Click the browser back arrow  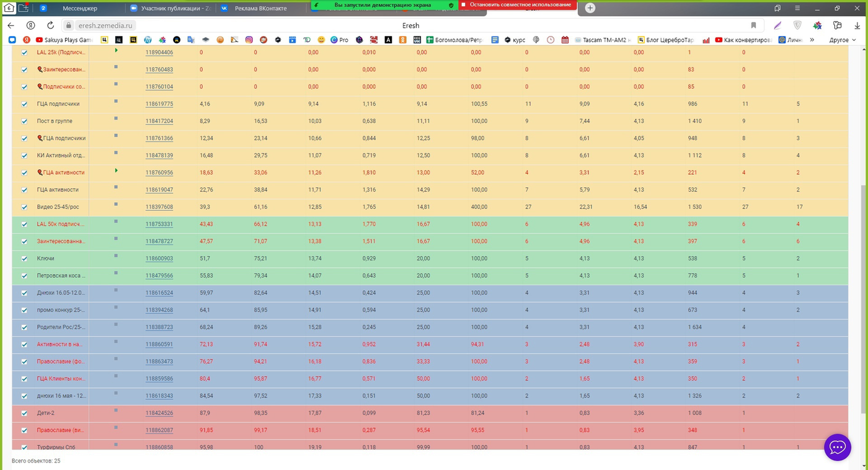pos(11,25)
